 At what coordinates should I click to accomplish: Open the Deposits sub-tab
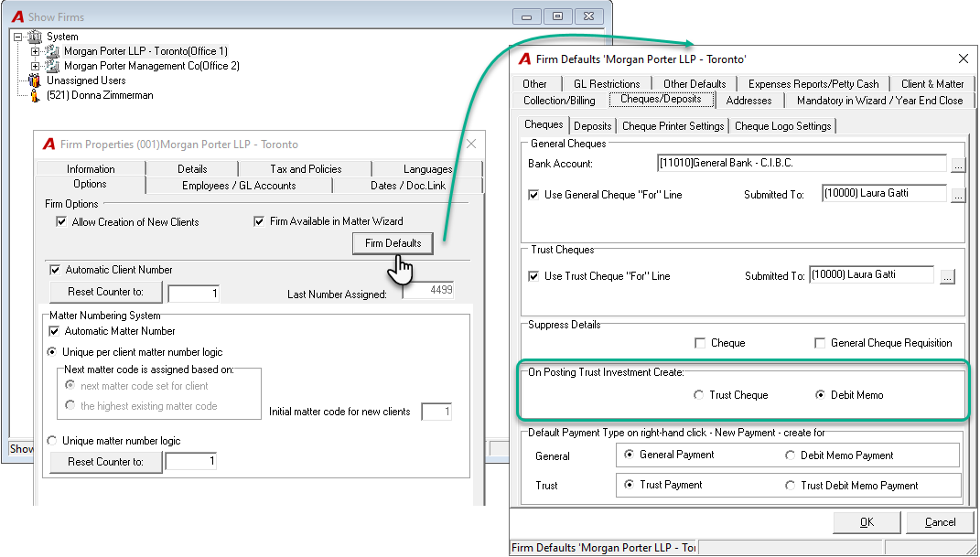tap(593, 126)
